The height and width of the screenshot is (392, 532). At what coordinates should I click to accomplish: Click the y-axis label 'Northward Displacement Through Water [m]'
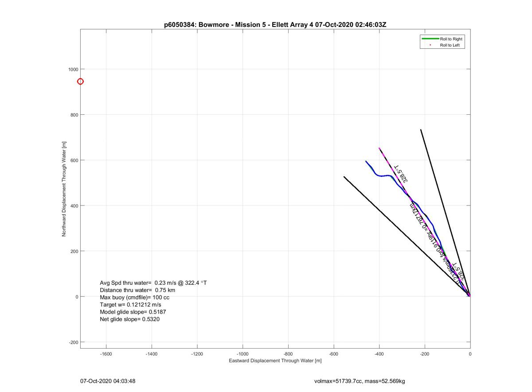[x=64, y=189]
